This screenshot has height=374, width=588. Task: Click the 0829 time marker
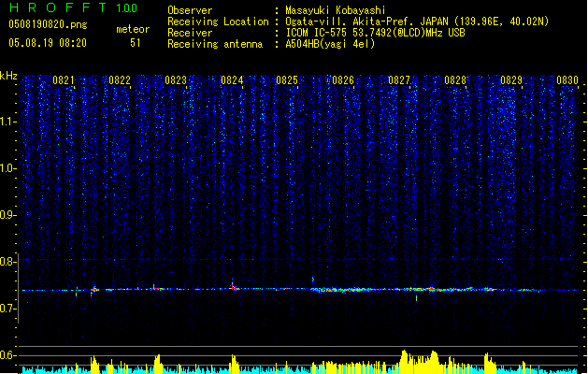511,80
